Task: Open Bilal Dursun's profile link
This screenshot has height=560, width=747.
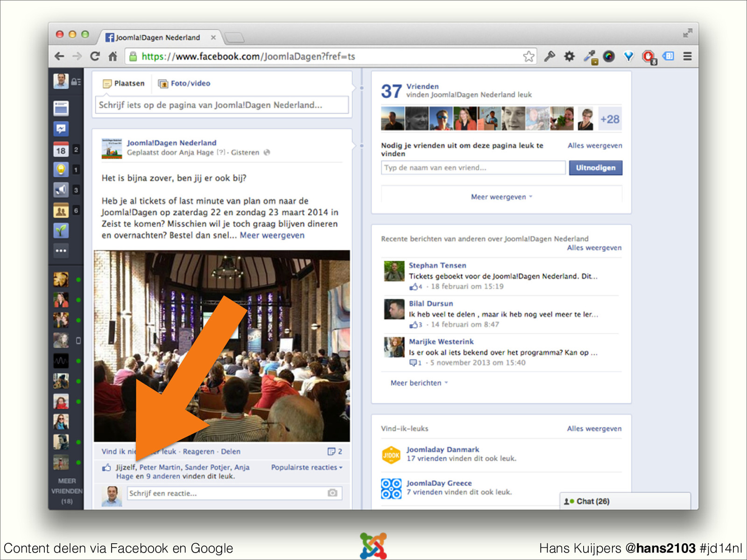Action: pos(431,303)
